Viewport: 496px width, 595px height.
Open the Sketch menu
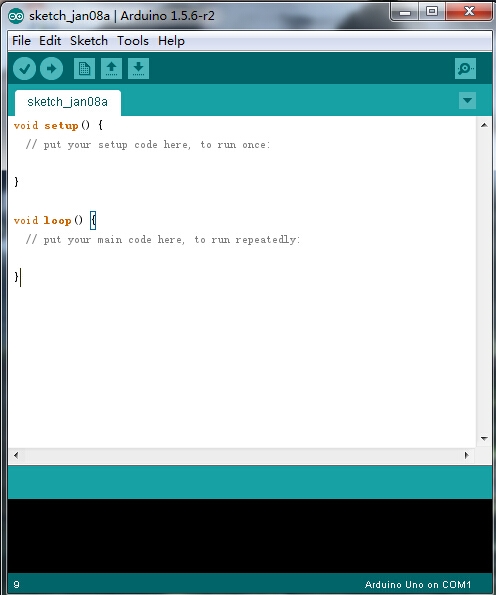(x=89, y=41)
